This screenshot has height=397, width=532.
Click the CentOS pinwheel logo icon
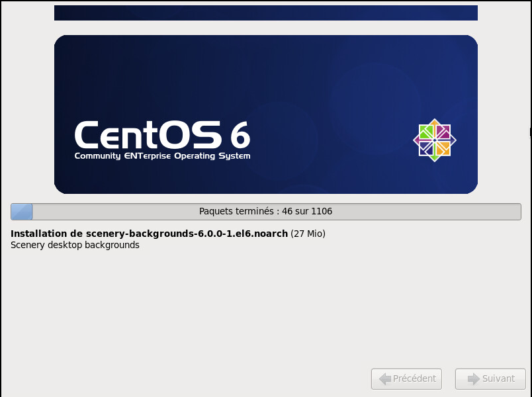click(x=435, y=140)
